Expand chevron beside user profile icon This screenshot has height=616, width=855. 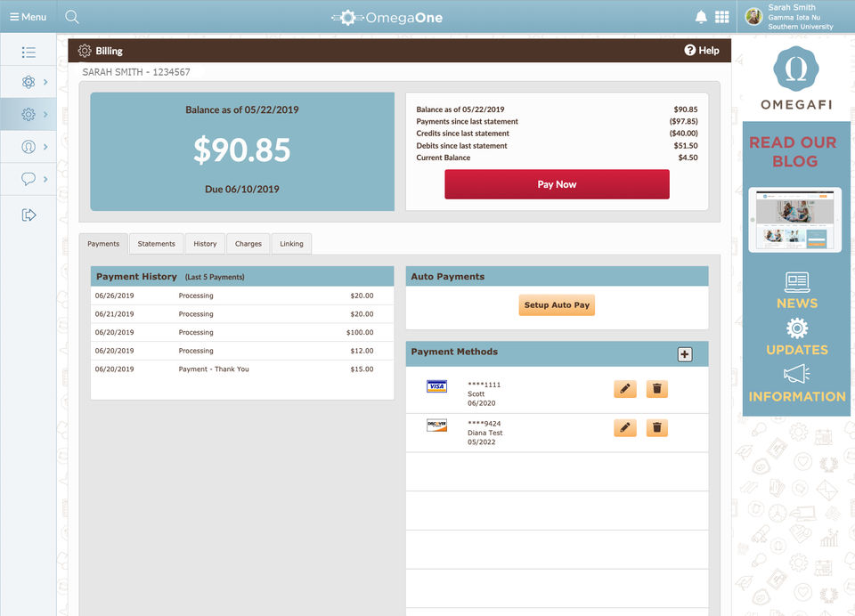tap(45, 147)
